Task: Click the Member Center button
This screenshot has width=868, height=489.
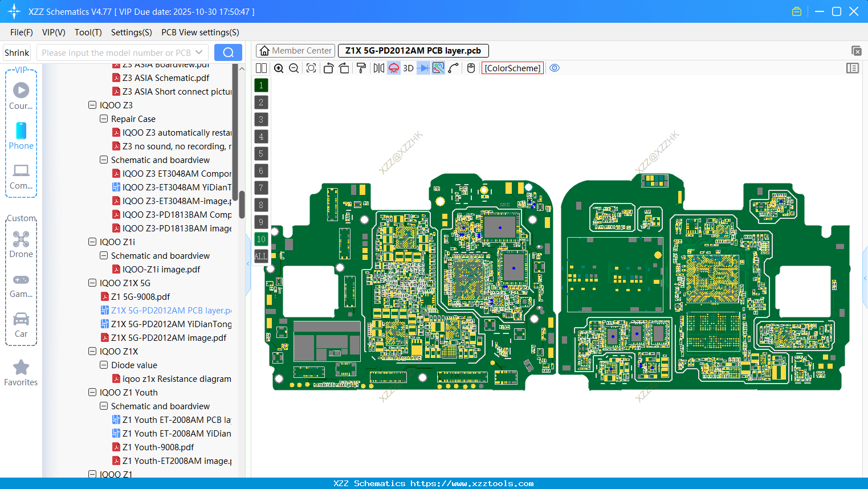Action: point(295,51)
